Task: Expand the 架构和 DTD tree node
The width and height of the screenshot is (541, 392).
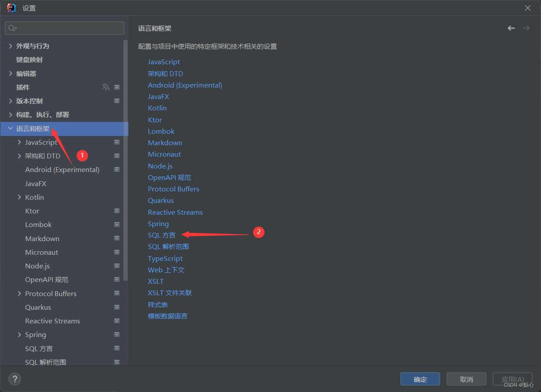Action: (19, 156)
